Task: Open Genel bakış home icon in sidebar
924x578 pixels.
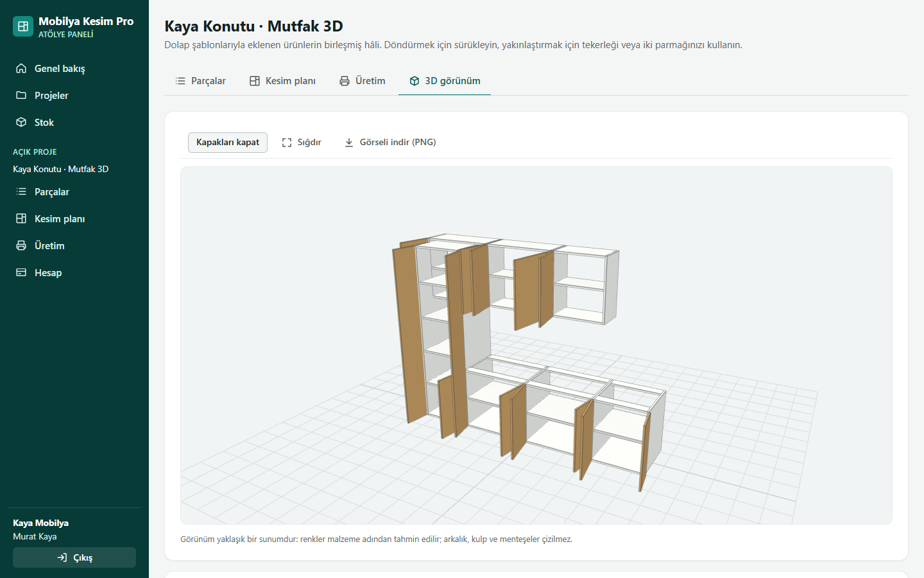Action: (x=21, y=68)
